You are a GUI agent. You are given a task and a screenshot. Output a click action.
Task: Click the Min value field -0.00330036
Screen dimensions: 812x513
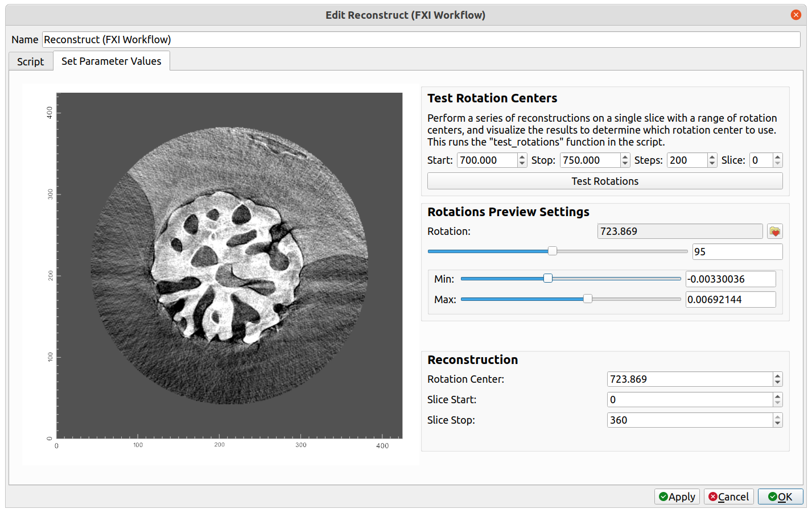tap(731, 279)
